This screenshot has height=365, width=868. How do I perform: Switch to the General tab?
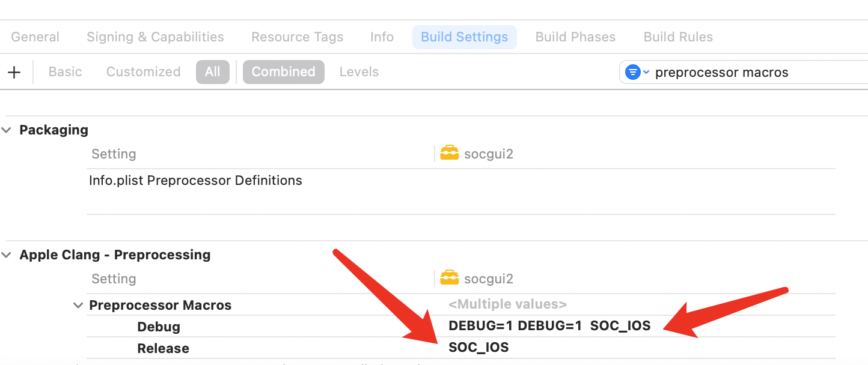[35, 37]
